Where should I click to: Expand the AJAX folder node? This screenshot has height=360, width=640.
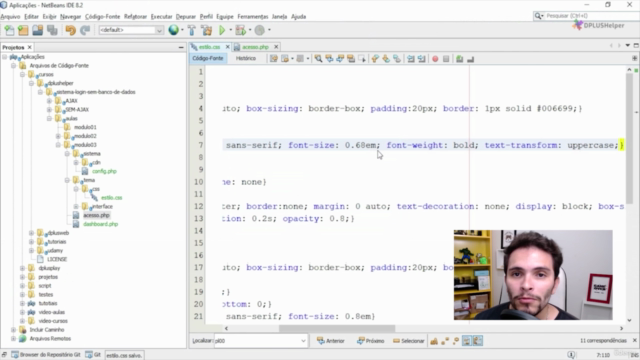49,101
